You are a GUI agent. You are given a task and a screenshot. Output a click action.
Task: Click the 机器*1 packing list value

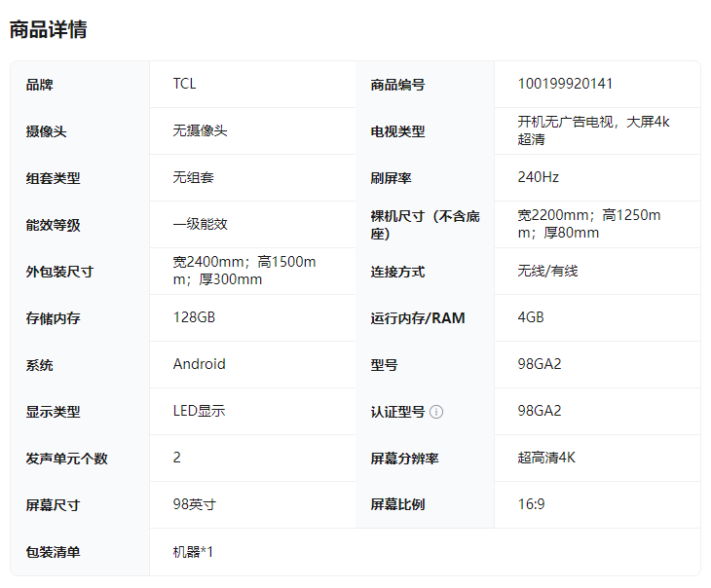(193, 551)
